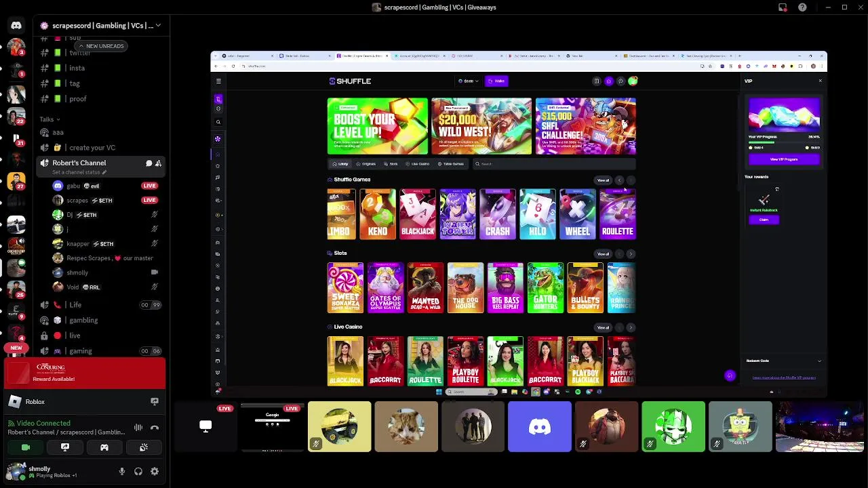Open the Limbo game tile

point(341,214)
